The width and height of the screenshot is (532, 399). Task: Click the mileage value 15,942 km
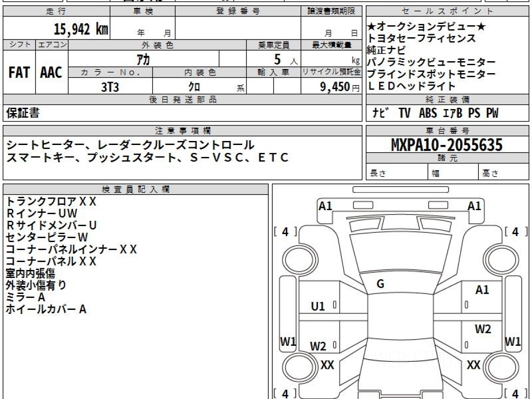pyautogui.click(x=81, y=30)
